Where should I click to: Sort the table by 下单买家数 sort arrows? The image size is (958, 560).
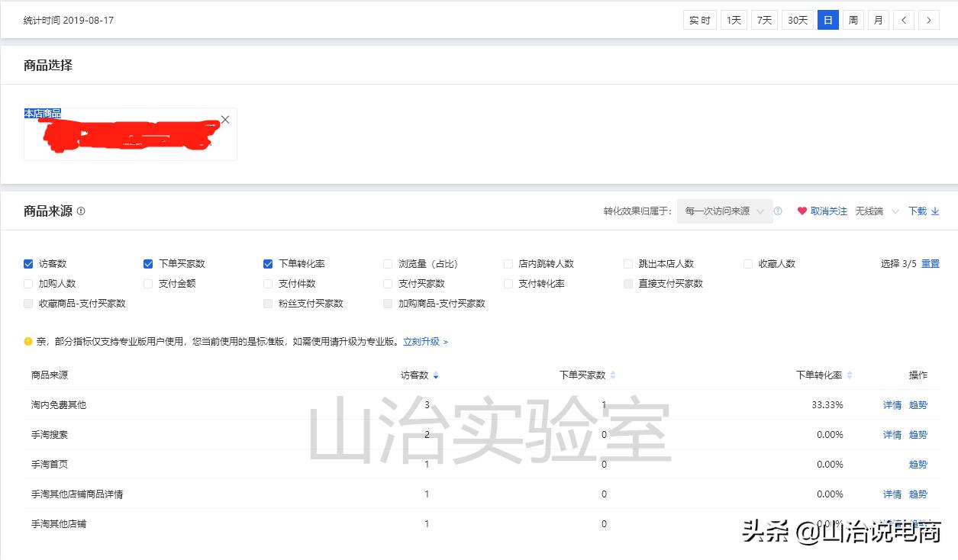click(612, 375)
